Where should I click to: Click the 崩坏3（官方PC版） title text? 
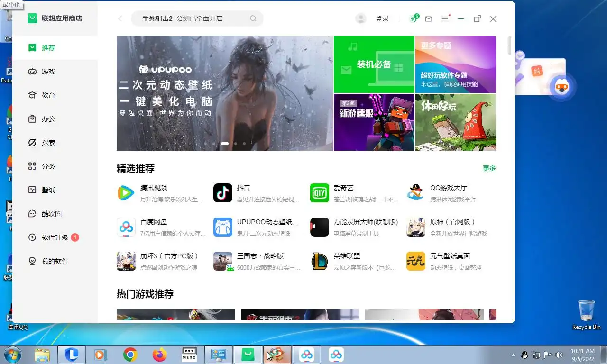point(169,256)
